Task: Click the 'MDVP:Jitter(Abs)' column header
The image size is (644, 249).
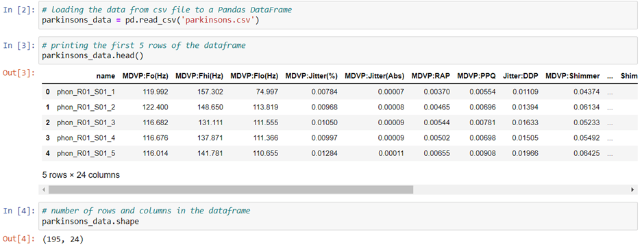Action: tap(375, 76)
